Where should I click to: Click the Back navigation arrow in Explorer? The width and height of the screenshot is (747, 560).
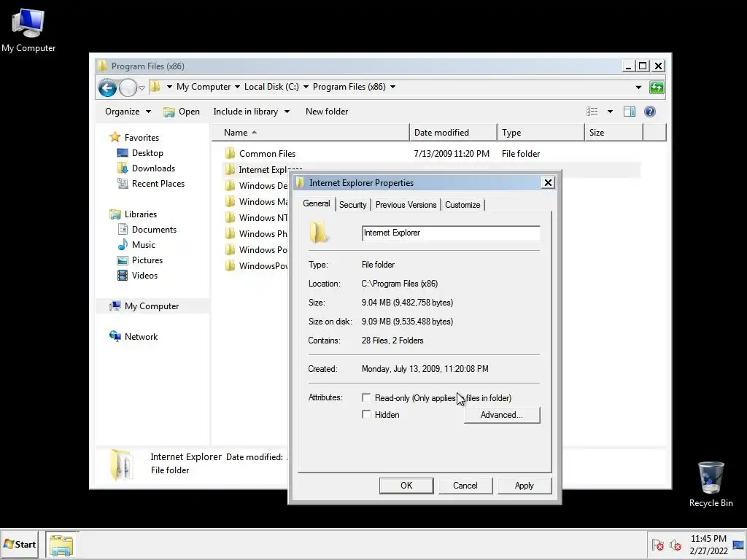[107, 87]
